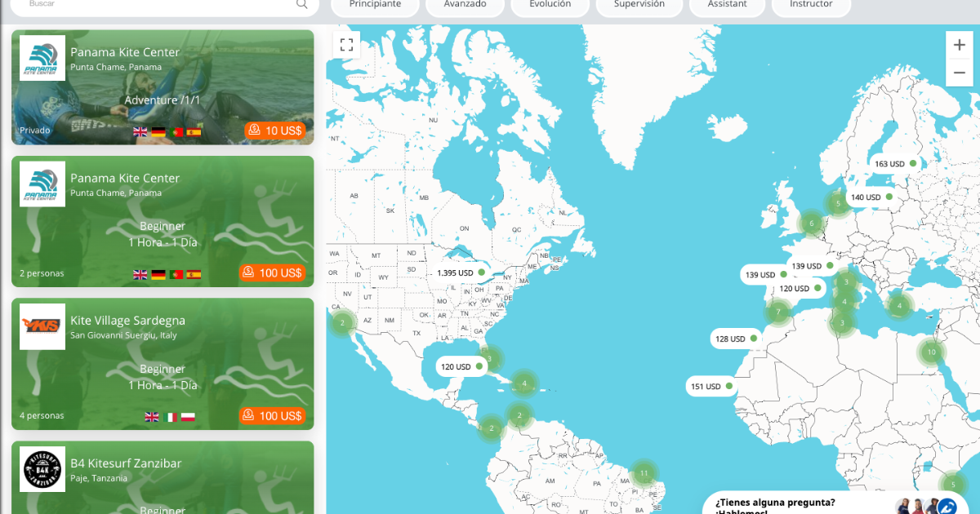The height and width of the screenshot is (514, 980).
Task: Click the search magnifier icon
Action: (302, 5)
